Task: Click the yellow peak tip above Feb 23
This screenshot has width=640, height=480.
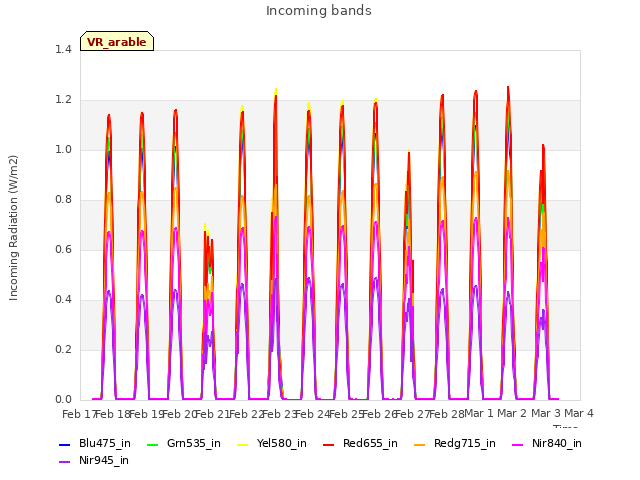Action: (276, 91)
